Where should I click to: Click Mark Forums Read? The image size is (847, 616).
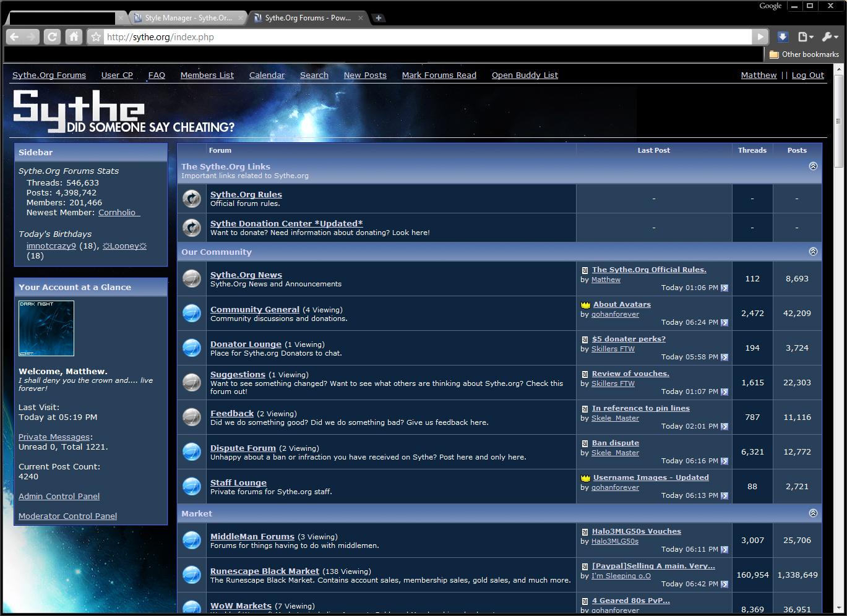439,75
